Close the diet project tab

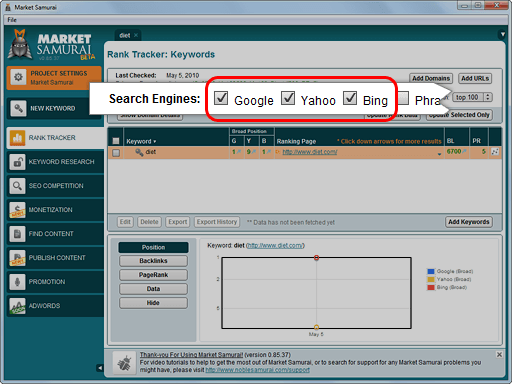[136, 35]
